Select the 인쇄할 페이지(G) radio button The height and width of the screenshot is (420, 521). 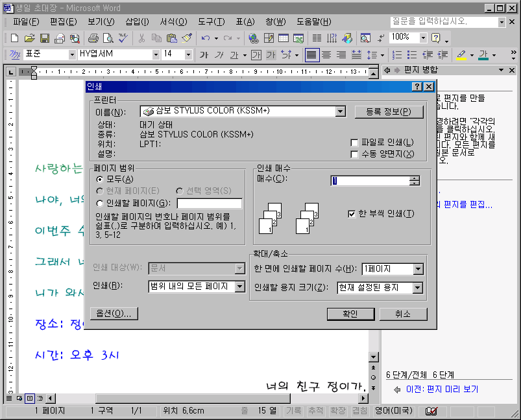(99, 203)
